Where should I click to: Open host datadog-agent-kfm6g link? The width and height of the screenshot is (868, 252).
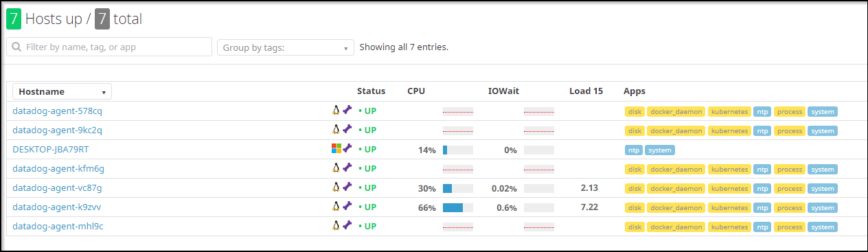click(58, 168)
